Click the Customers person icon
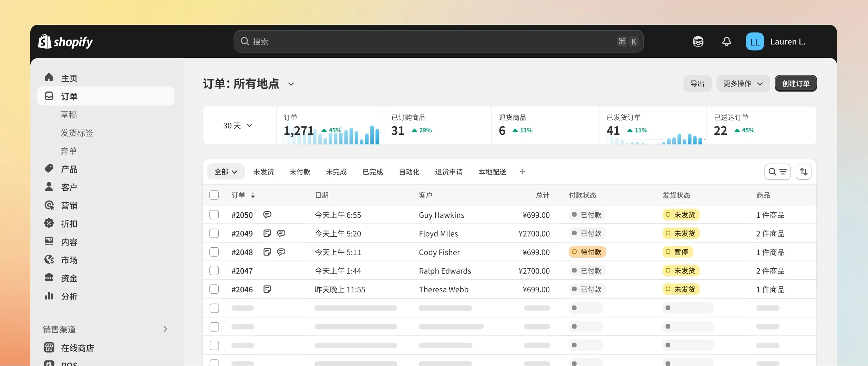868x366 pixels. (49, 187)
